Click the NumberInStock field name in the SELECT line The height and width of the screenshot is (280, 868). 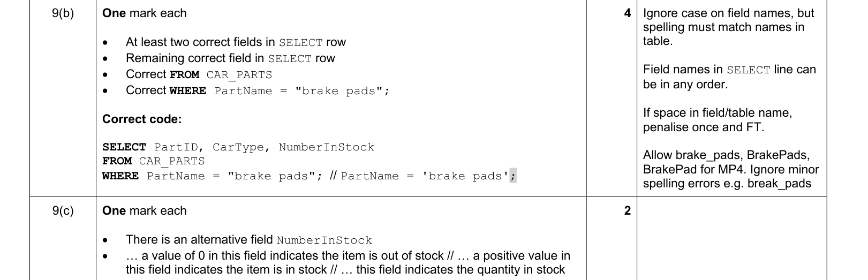327,147
